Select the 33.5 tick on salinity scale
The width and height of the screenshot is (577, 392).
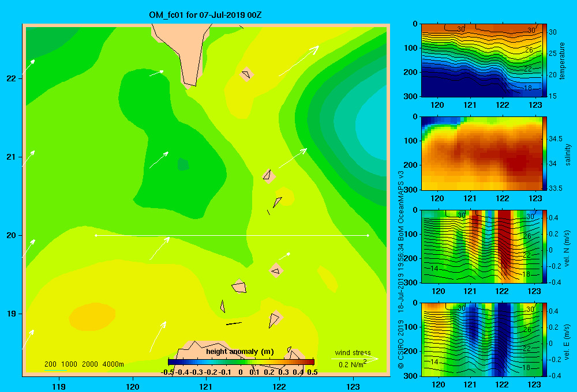click(x=556, y=189)
